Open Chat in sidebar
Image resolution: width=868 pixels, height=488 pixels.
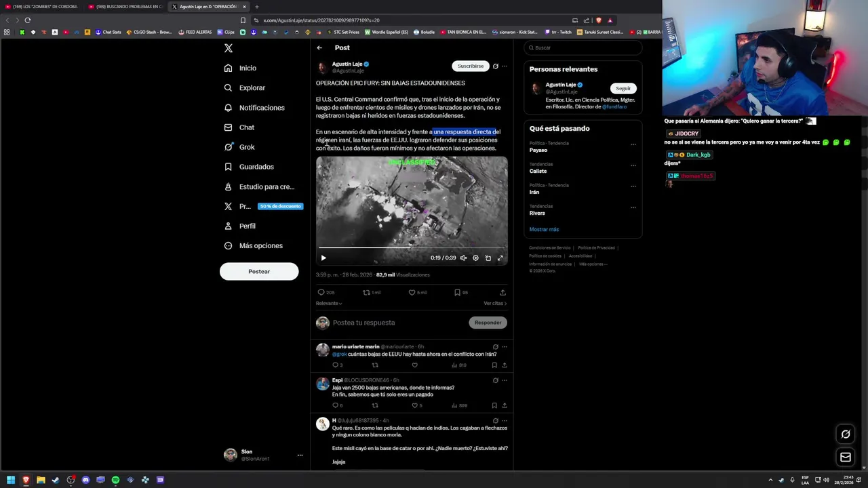point(239,127)
